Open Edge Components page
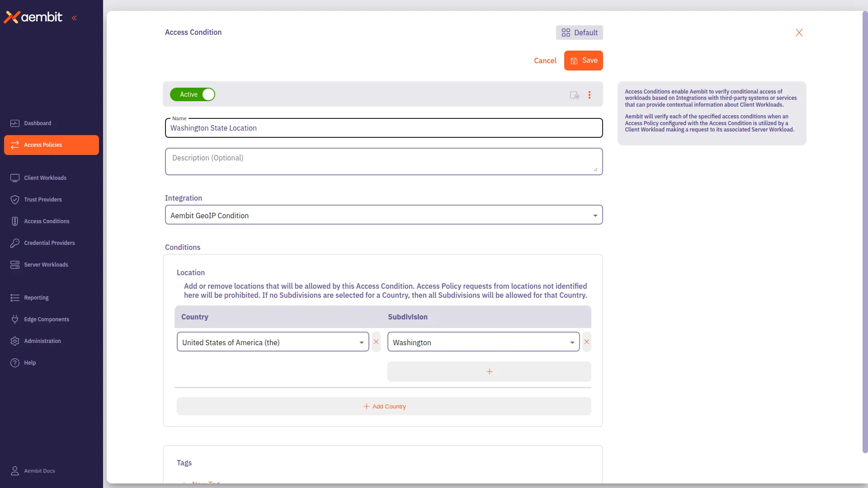 click(x=52, y=319)
